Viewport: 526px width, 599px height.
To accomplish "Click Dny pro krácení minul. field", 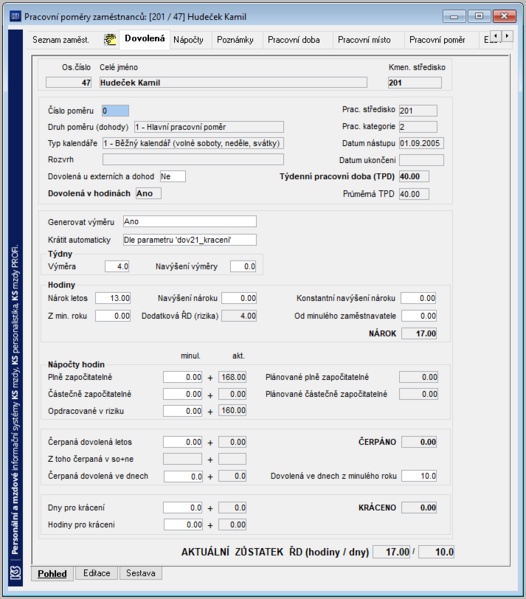I will coord(183,508).
